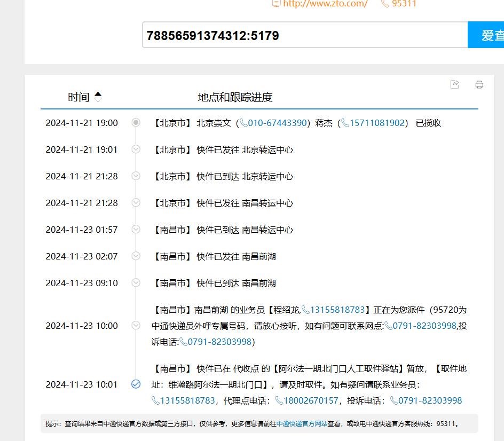Click the 95311 hotline number at top

tap(404, 4)
